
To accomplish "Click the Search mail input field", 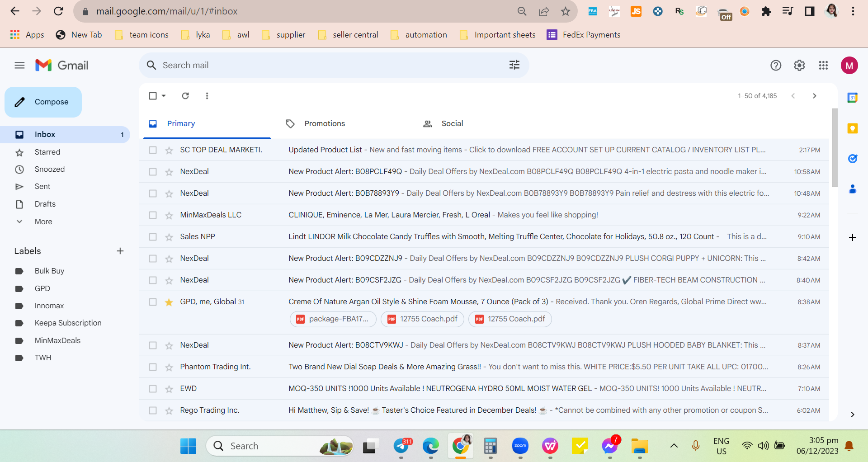I will pos(334,66).
